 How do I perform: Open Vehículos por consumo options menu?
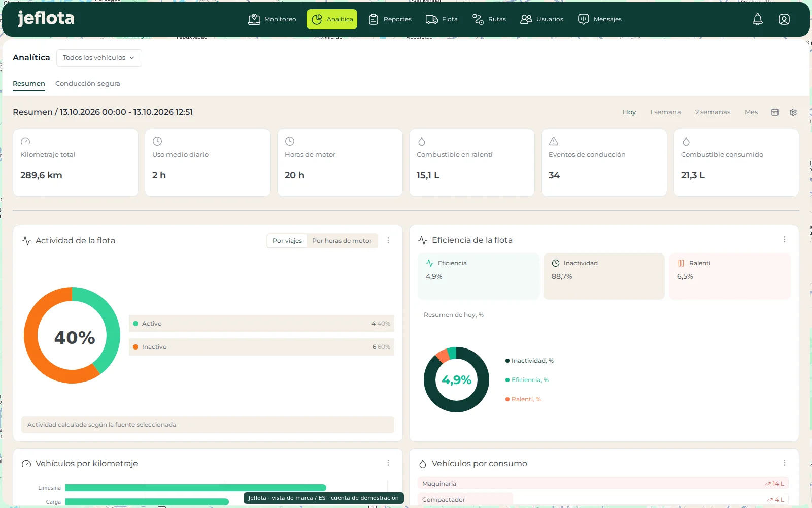(x=785, y=463)
